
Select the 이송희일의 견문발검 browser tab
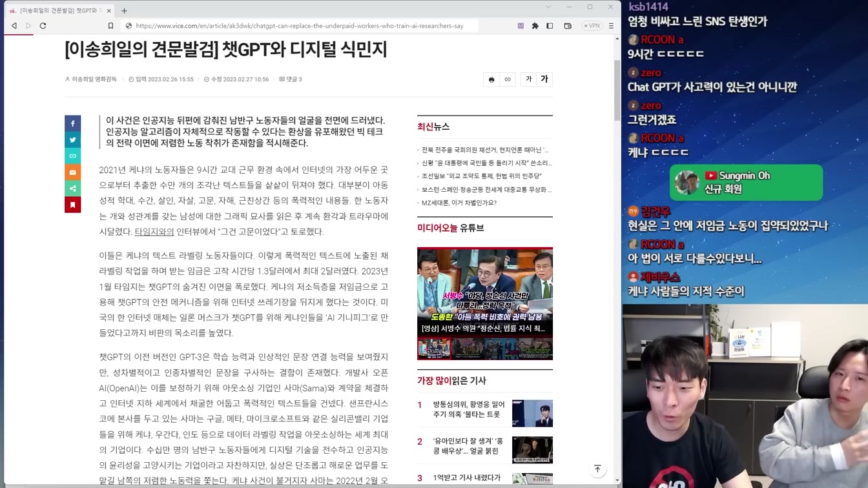[x=60, y=10]
